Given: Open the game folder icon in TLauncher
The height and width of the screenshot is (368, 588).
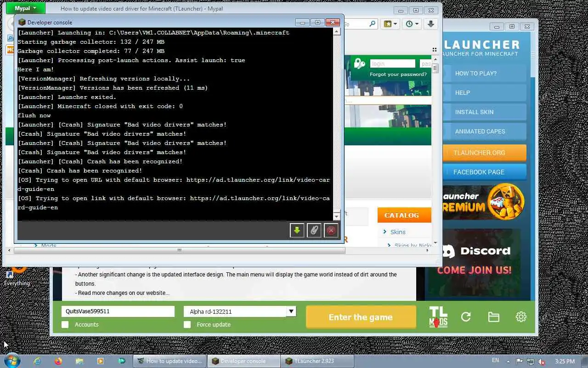Looking at the screenshot, I should [493, 317].
